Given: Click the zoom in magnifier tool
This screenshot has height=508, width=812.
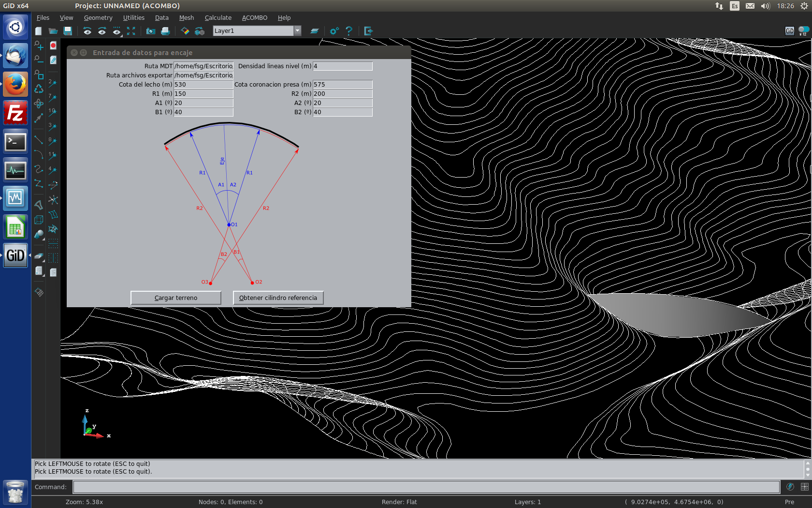Looking at the screenshot, I should coord(39,45).
